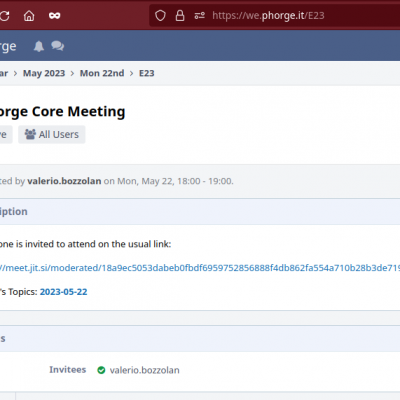Open the meet.jit.si moderated meeting link
Screen dimensions: 400x400
point(199,268)
